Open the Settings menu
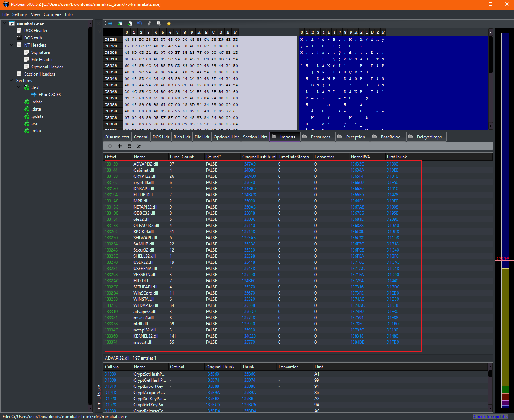Screen dimensions: 514x420 20,14
